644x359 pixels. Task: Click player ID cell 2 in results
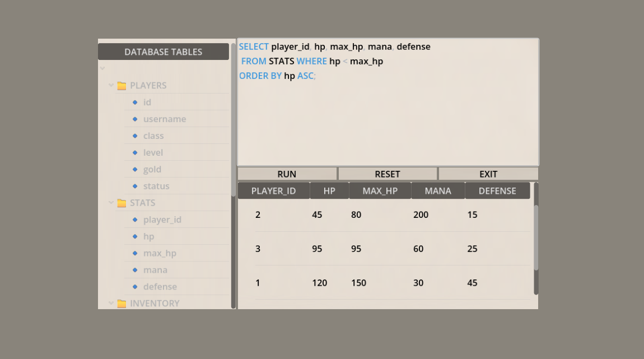pos(258,215)
